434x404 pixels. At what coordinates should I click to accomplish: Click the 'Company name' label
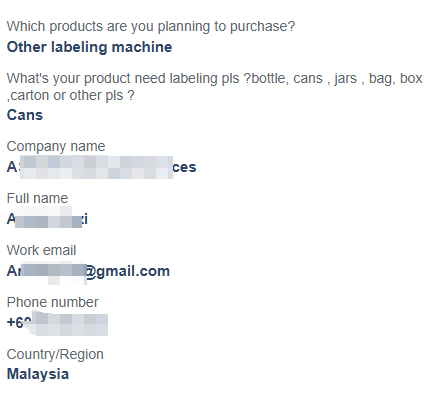click(56, 146)
